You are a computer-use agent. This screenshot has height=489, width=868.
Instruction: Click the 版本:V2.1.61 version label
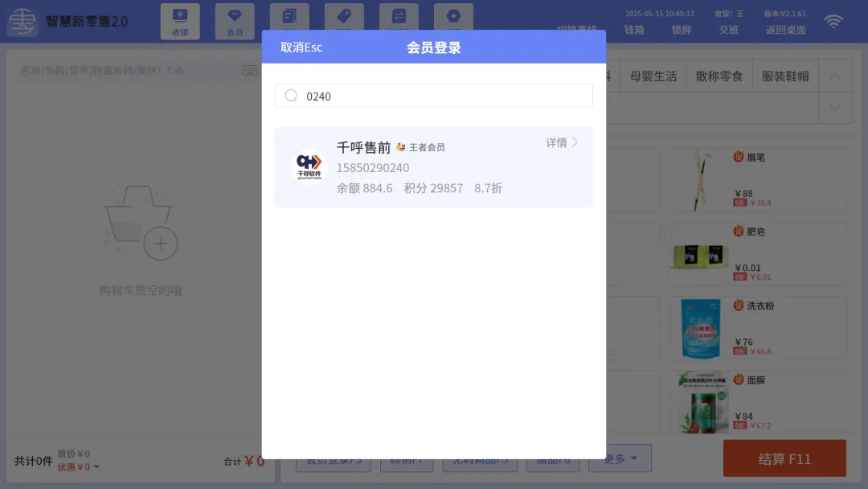[x=785, y=14]
